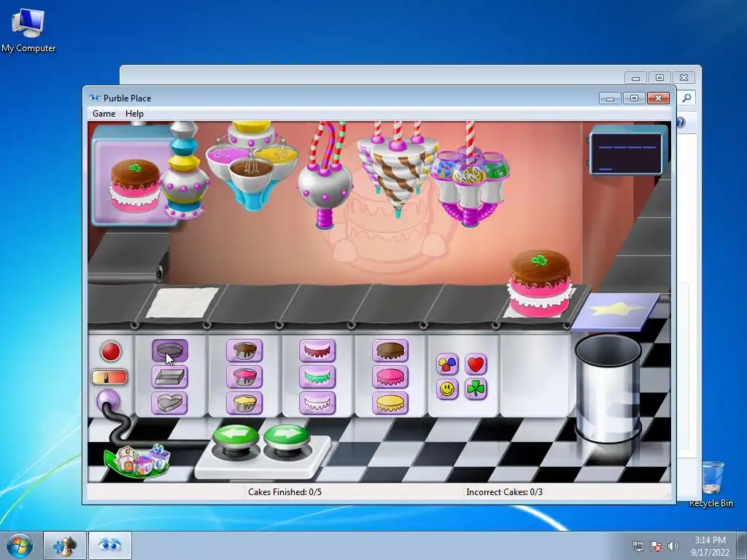
Task: Close the background window
Action: [684, 77]
